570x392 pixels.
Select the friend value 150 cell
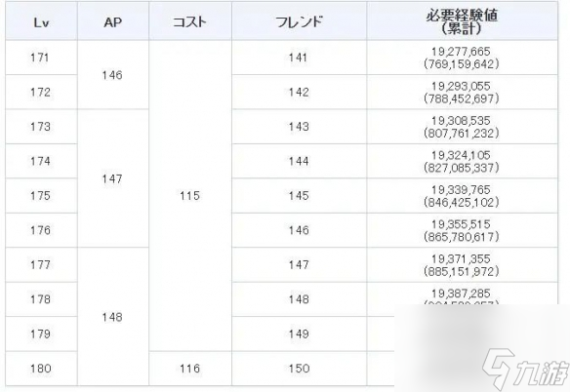300,369
